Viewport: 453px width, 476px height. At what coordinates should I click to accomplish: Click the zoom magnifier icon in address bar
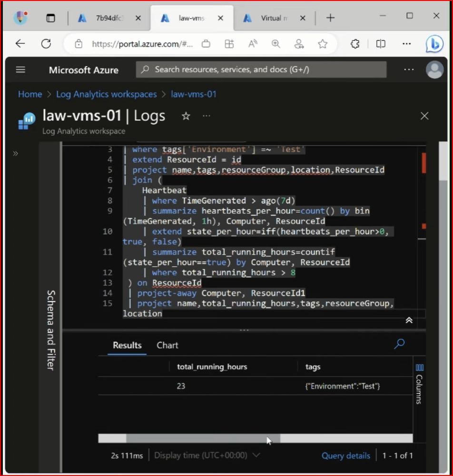276,44
